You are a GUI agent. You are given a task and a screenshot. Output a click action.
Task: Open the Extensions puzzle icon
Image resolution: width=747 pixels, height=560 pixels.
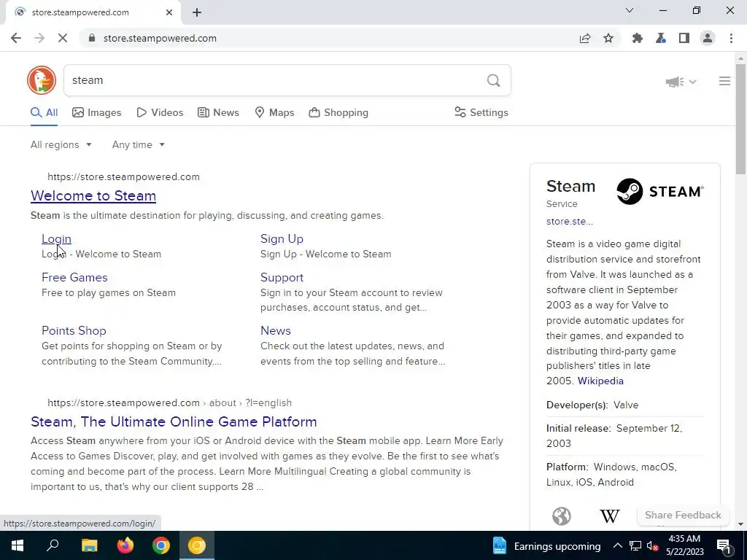tap(637, 38)
